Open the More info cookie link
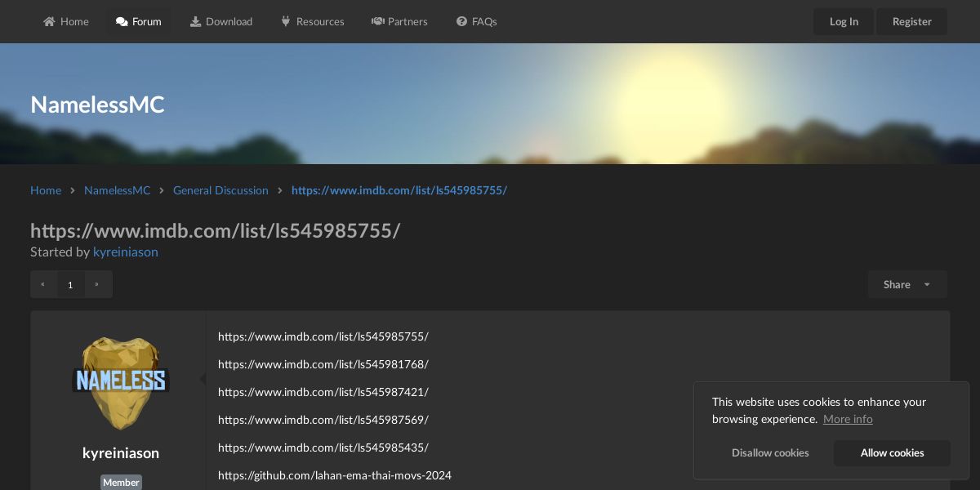Viewport: 980px width, 490px height. pos(848,419)
